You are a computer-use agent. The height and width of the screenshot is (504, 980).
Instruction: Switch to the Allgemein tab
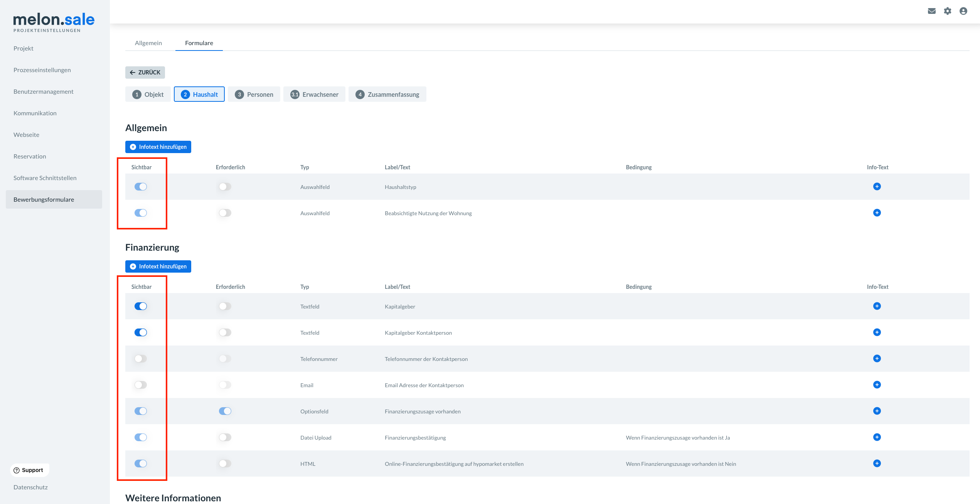(x=148, y=43)
